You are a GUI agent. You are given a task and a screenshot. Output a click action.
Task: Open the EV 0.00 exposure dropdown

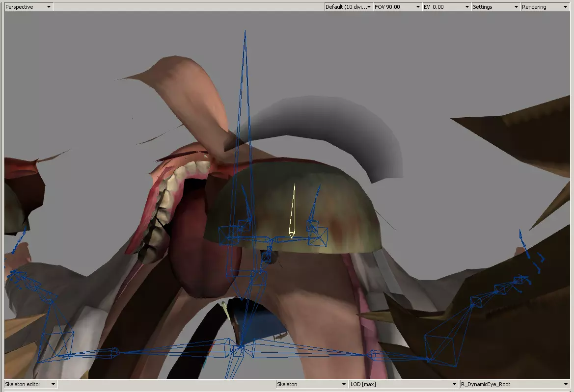(x=446, y=7)
